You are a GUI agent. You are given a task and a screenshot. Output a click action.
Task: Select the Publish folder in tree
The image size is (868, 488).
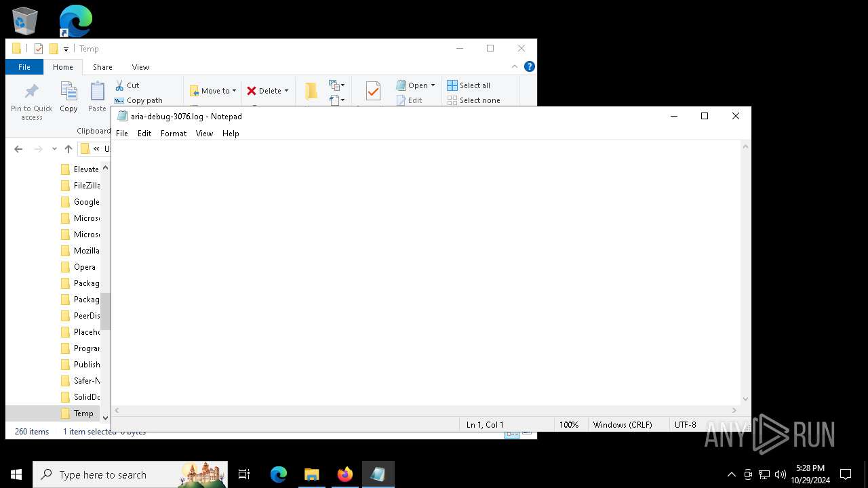[80, 365]
